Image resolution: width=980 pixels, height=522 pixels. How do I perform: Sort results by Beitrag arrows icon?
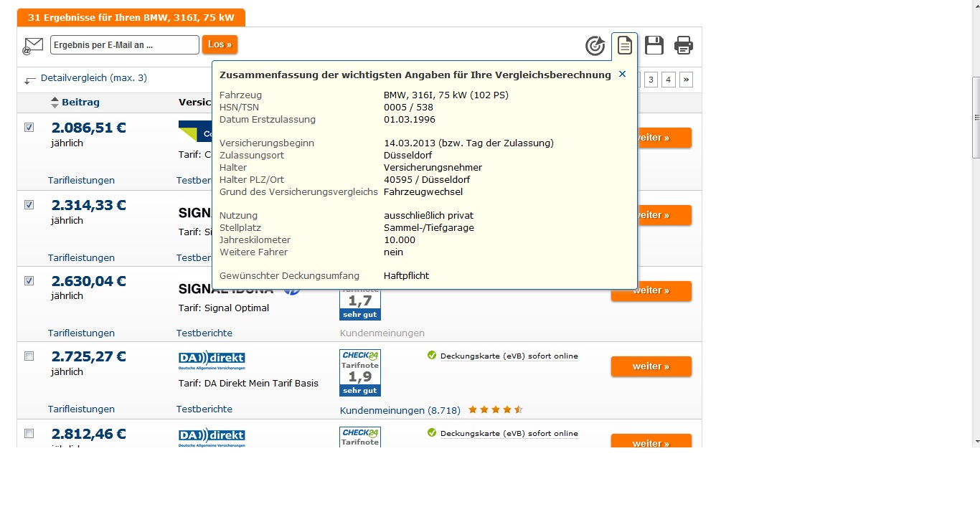coord(55,103)
